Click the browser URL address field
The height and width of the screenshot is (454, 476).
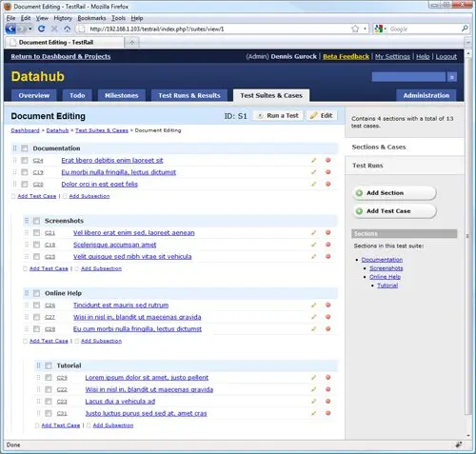coord(219,29)
